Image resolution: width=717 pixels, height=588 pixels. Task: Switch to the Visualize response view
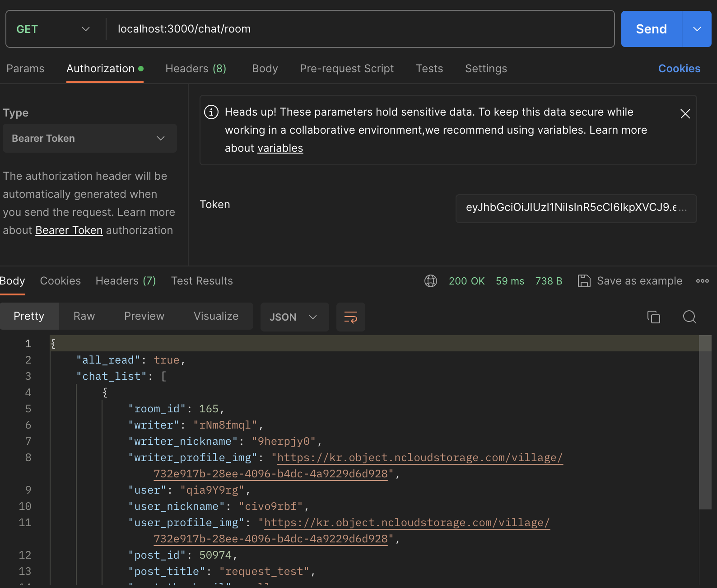coord(216,316)
